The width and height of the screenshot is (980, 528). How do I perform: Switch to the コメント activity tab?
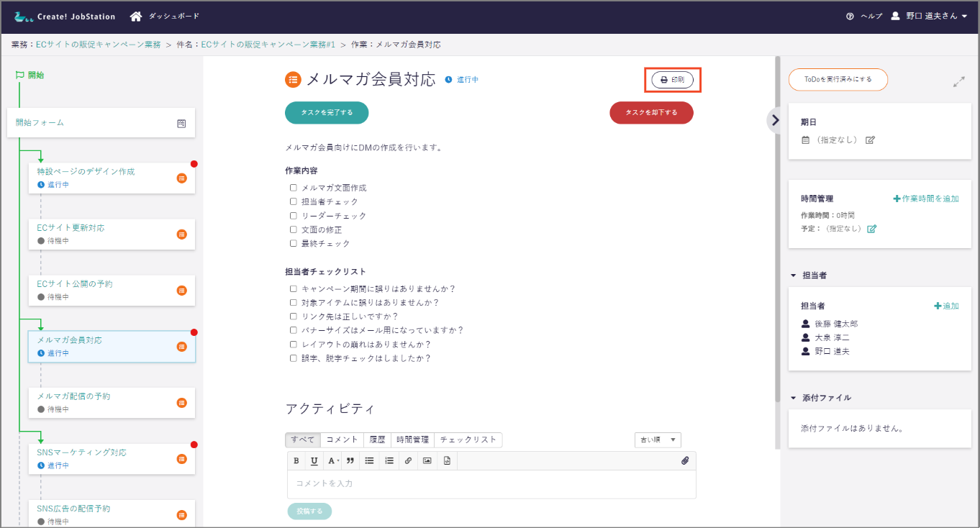(342, 440)
